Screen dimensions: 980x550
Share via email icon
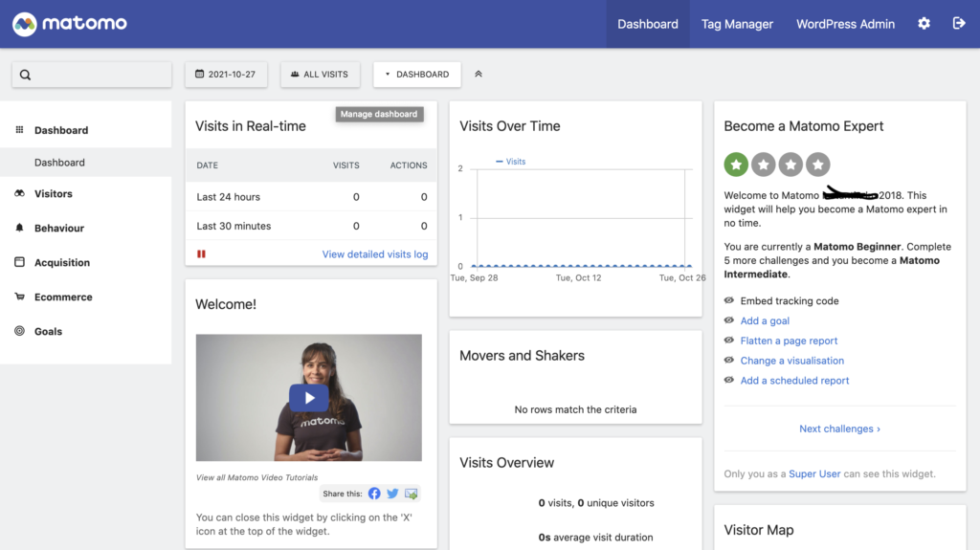pyautogui.click(x=411, y=494)
